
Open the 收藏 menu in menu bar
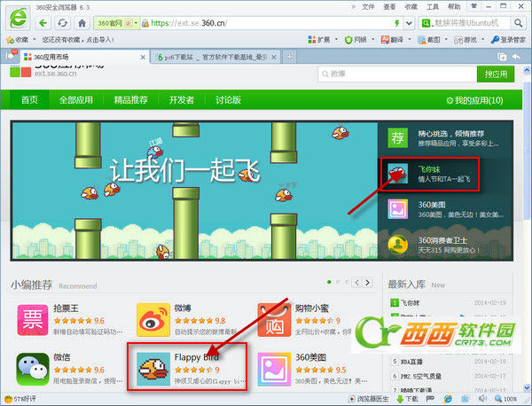pos(411,7)
